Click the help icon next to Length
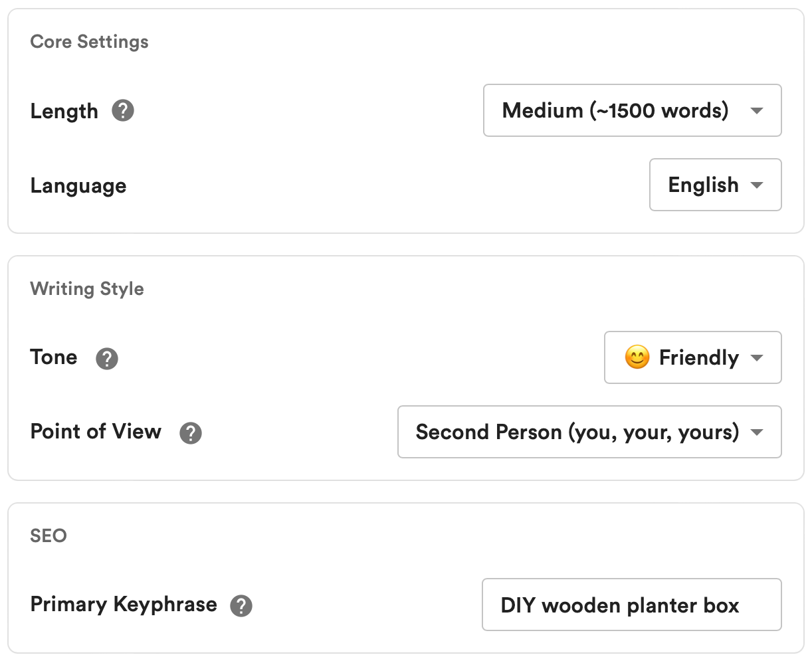The height and width of the screenshot is (663, 812). click(123, 110)
